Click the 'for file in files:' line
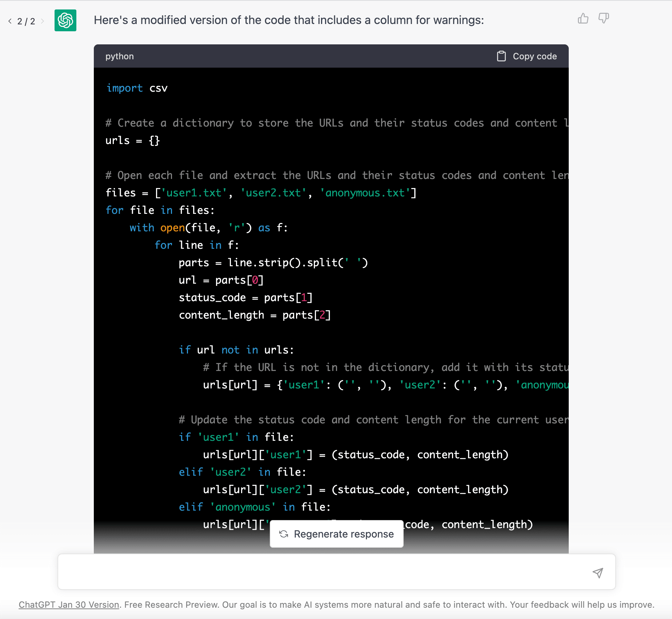This screenshot has width=672, height=619. 160,211
